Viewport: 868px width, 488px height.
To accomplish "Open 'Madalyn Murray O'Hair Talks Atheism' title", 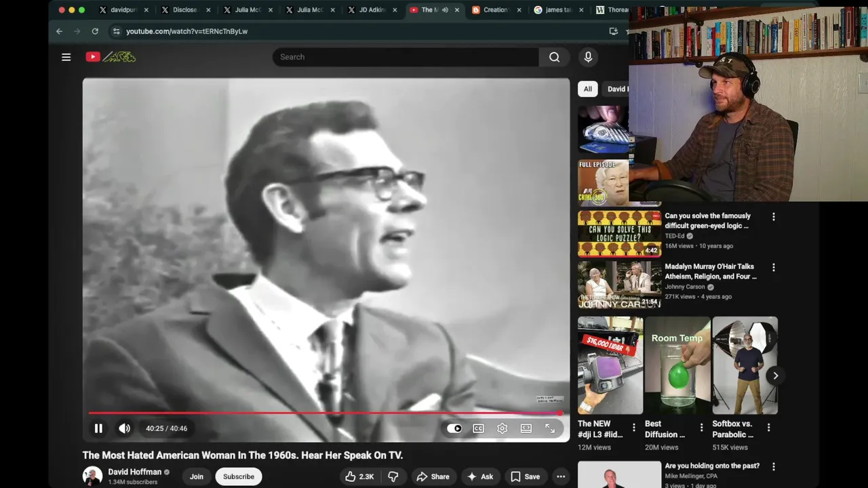I will pyautogui.click(x=710, y=271).
